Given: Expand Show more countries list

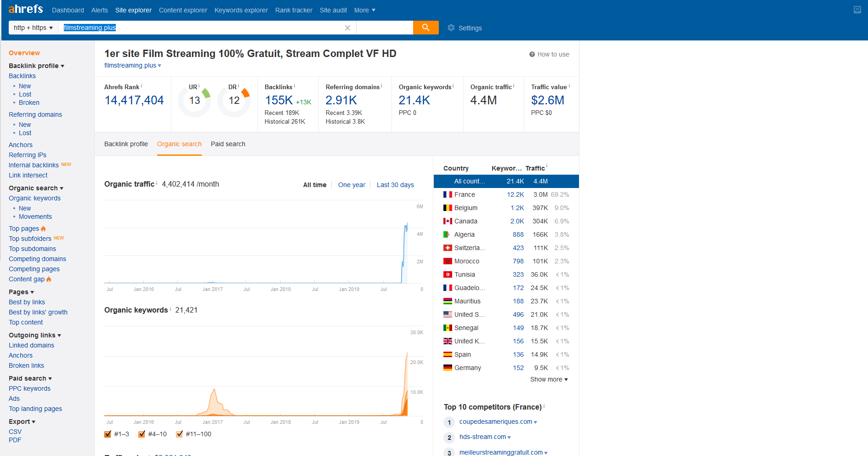Looking at the screenshot, I should click(x=549, y=379).
